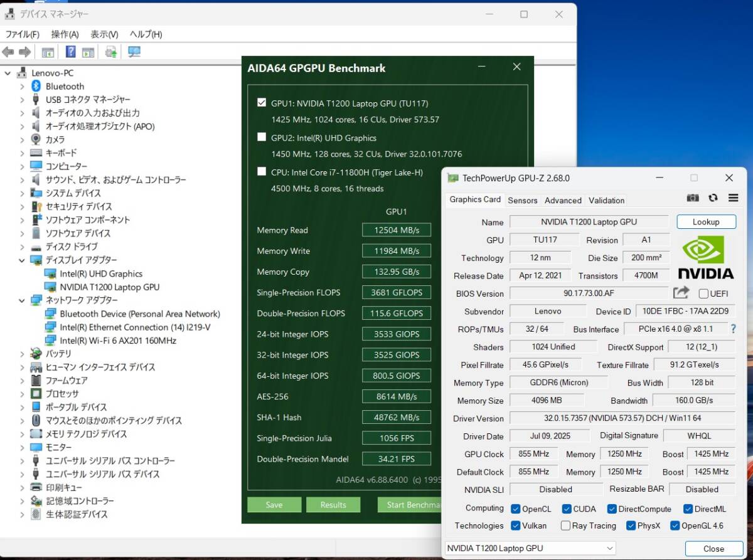This screenshot has width=753, height=560.
Task: Select NVIDIA T1200 Laptop GPU in device tree
Action: (x=109, y=287)
